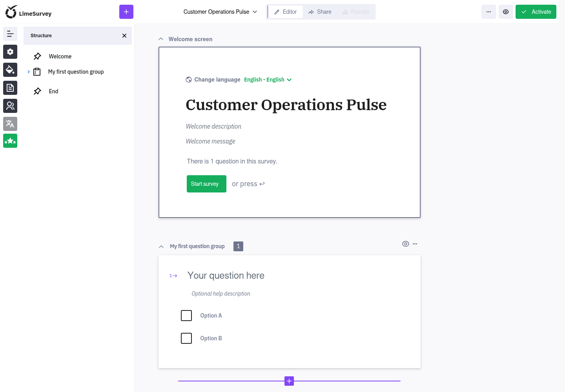565x392 pixels.
Task: Open the Customer Operations Pulse survey dropdown
Action: pyautogui.click(x=220, y=12)
